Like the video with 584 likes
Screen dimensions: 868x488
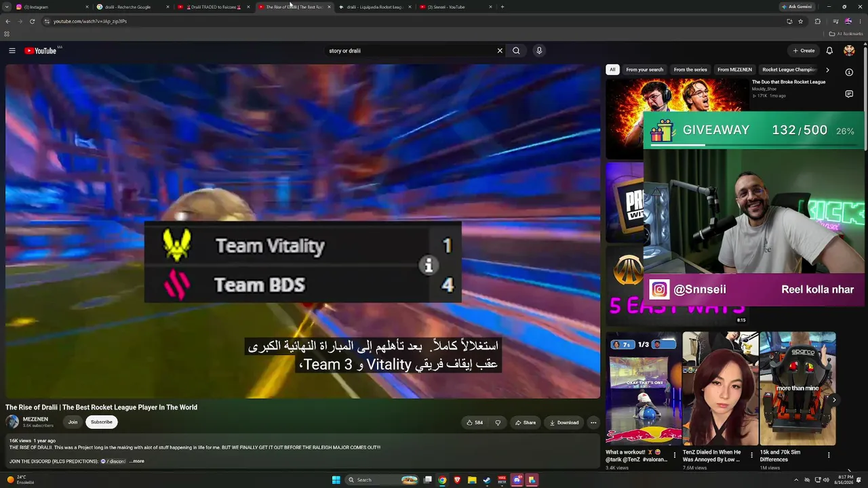(x=475, y=422)
